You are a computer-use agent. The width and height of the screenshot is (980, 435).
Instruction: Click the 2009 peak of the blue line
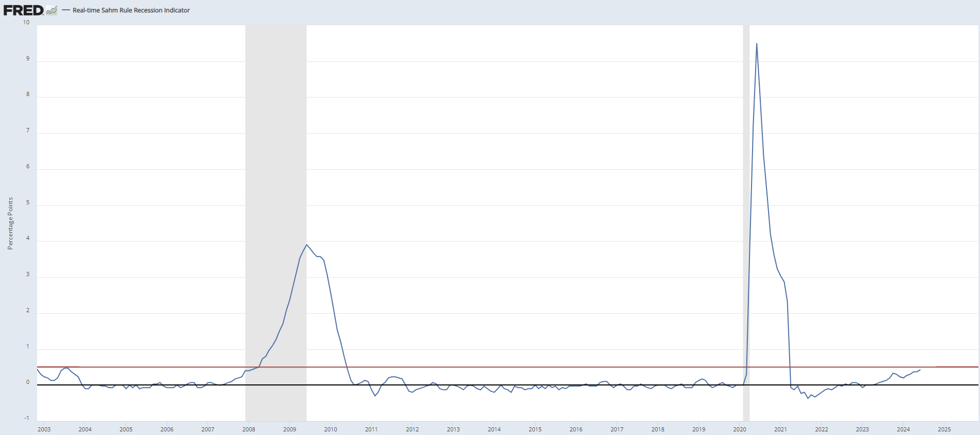pos(306,245)
